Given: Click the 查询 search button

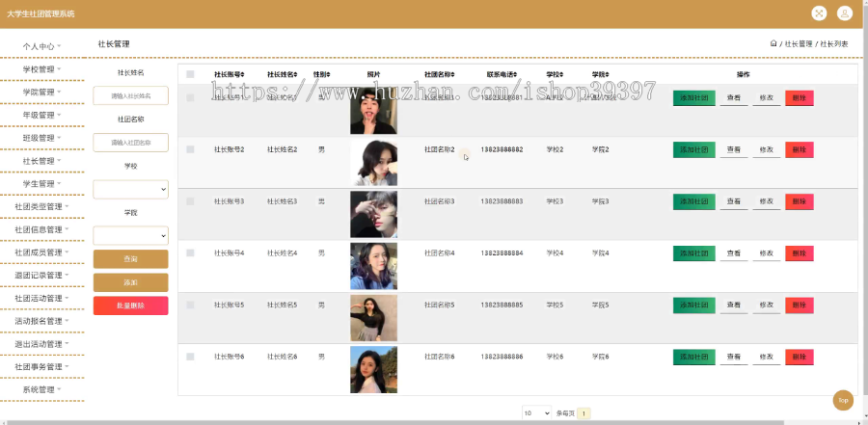Looking at the screenshot, I should tap(130, 259).
